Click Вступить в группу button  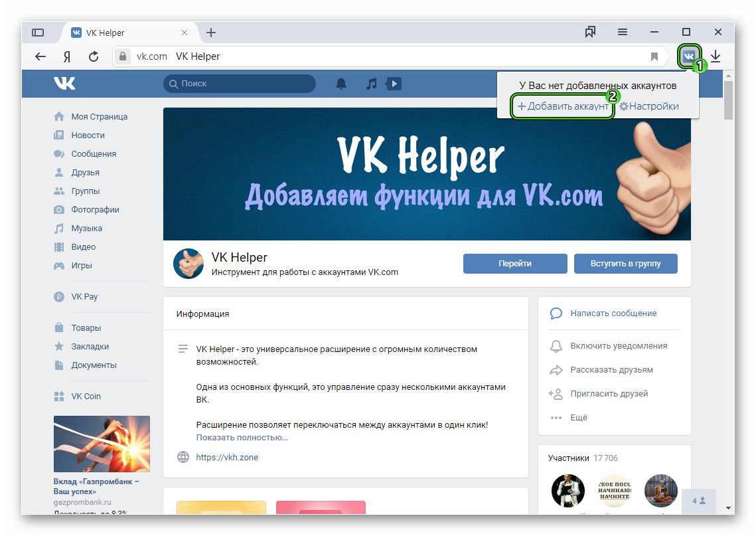[625, 264]
